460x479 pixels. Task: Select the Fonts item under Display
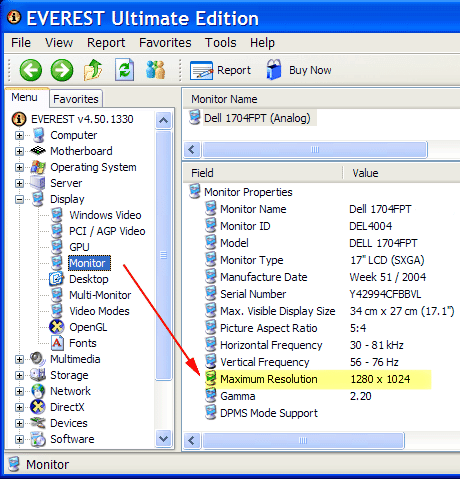[x=83, y=343]
